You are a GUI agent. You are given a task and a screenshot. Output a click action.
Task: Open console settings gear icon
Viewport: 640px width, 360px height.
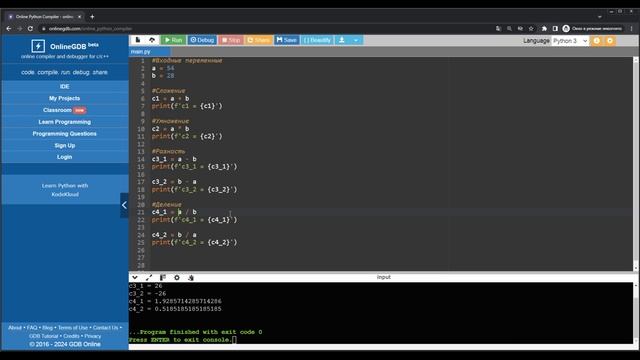(177, 278)
